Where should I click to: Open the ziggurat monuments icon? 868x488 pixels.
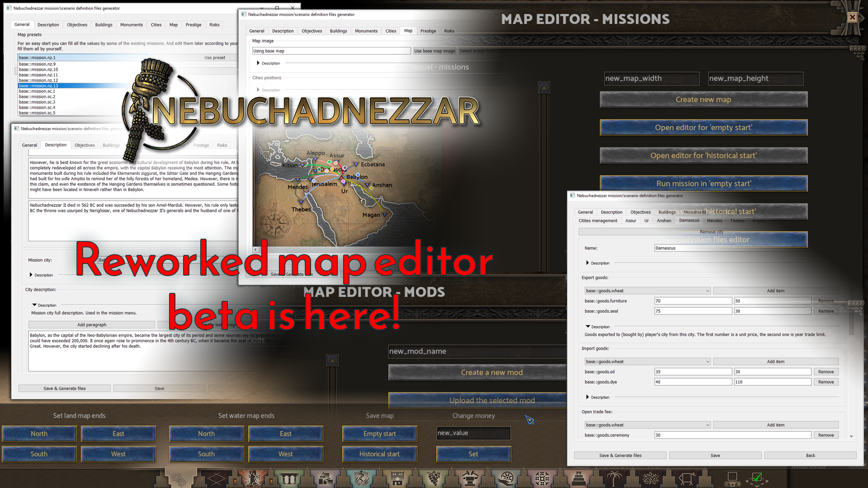(x=578, y=478)
